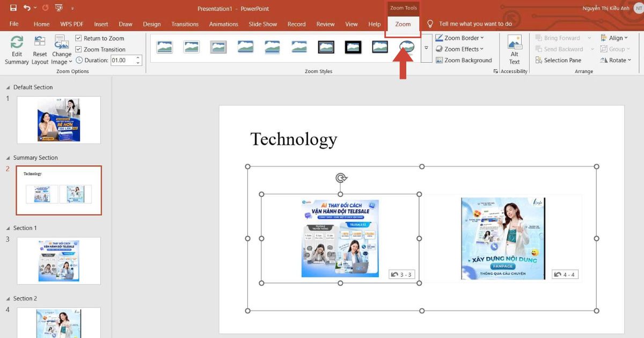This screenshot has width=644, height=338.
Task: Select slide 1 thumbnail
Action: coord(58,120)
